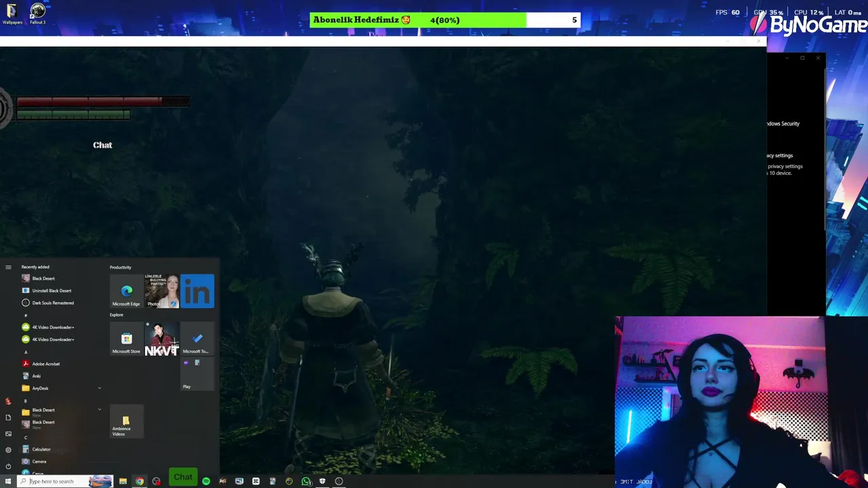This screenshot has width=868, height=488.
Task: Open Calculator from the app list
Action: (x=41, y=449)
